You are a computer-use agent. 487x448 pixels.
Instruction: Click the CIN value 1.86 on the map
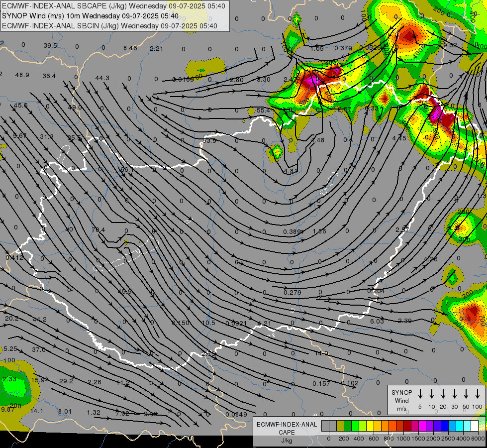(319, 231)
